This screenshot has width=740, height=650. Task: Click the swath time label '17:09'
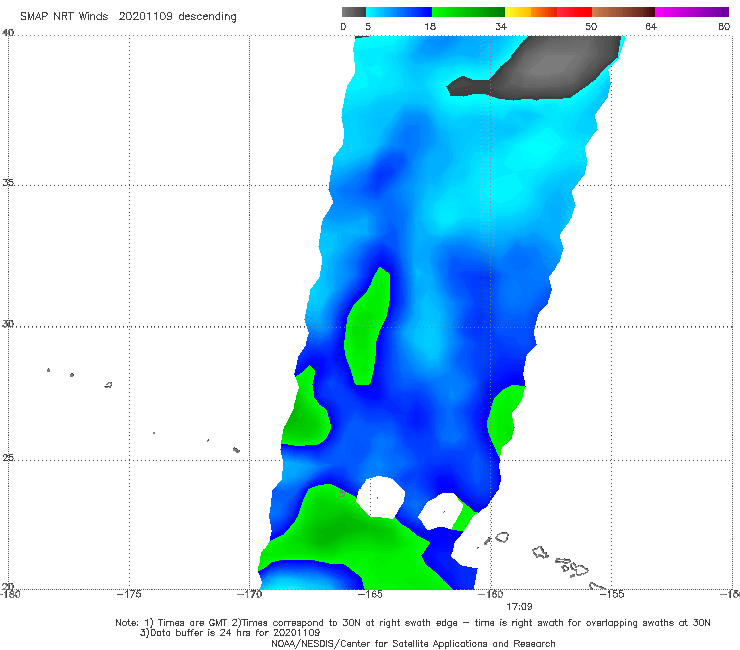[x=519, y=607]
